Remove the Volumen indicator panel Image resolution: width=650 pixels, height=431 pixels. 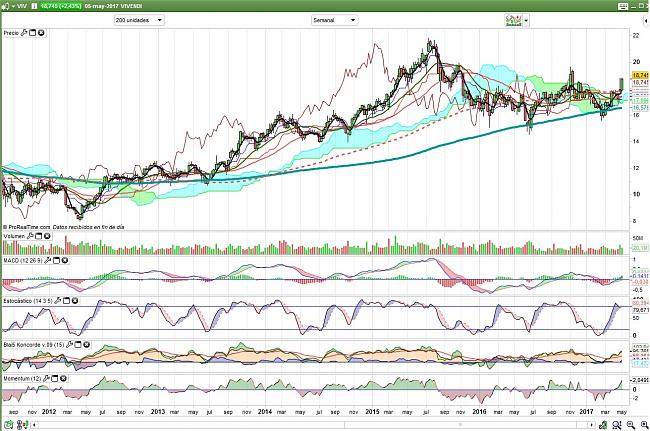(x=47, y=236)
